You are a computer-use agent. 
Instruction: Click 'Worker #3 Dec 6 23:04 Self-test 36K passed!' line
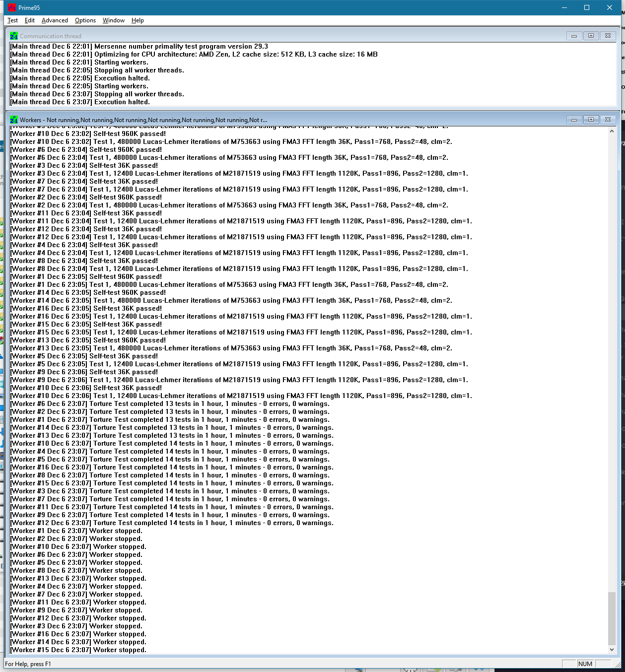coord(84,165)
